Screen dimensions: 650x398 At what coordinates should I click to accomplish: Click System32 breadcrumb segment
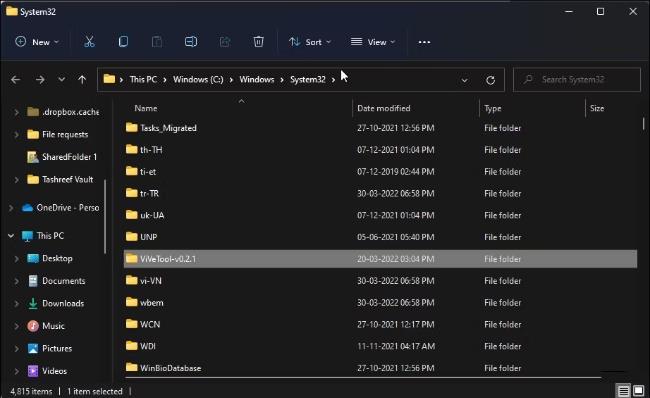[308, 79]
